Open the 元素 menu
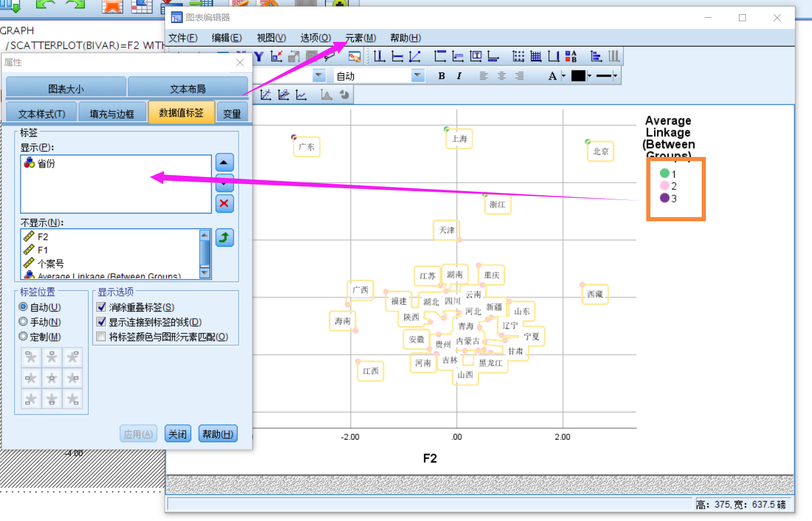812x521 pixels. click(361, 38)
